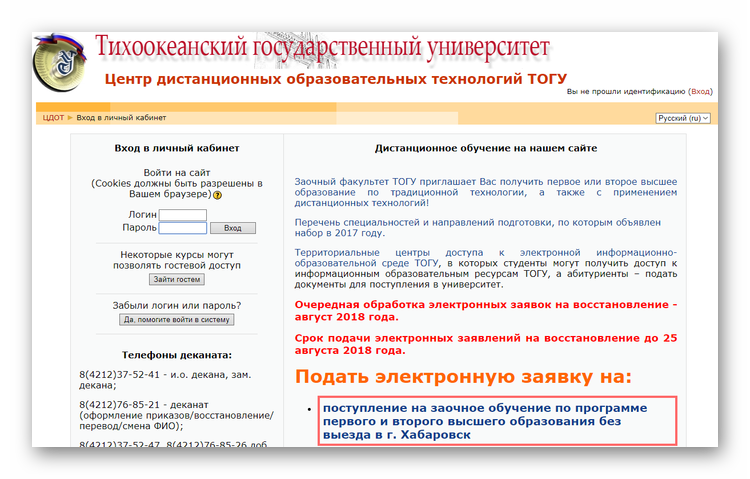Open 'поступление на заочное обучение' application link
Screen dimensions: 750x479
click(x=485, y=421)
